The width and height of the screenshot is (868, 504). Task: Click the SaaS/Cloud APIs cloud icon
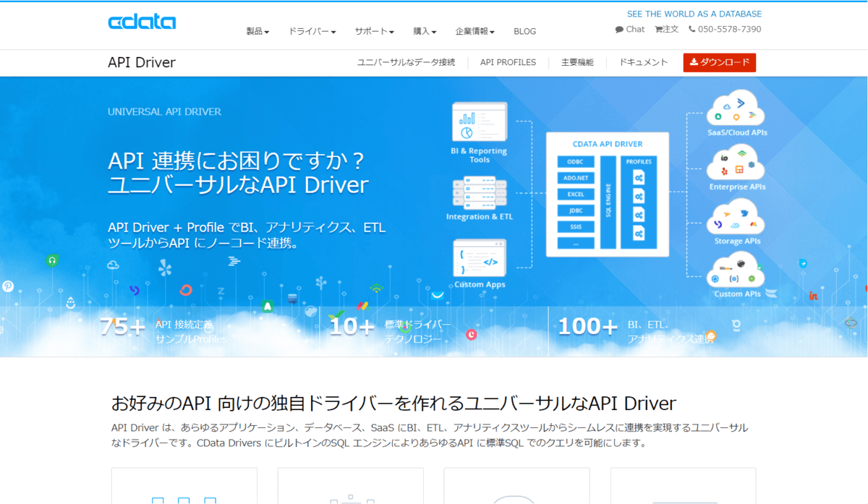pos(736,107)
